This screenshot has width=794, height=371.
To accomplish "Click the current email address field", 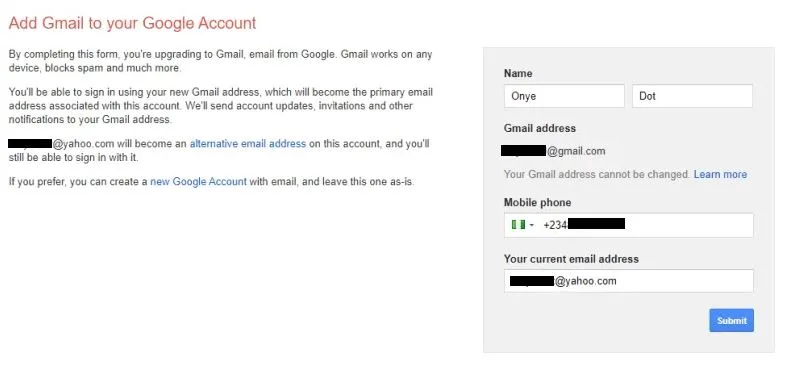I will [628, 281].
